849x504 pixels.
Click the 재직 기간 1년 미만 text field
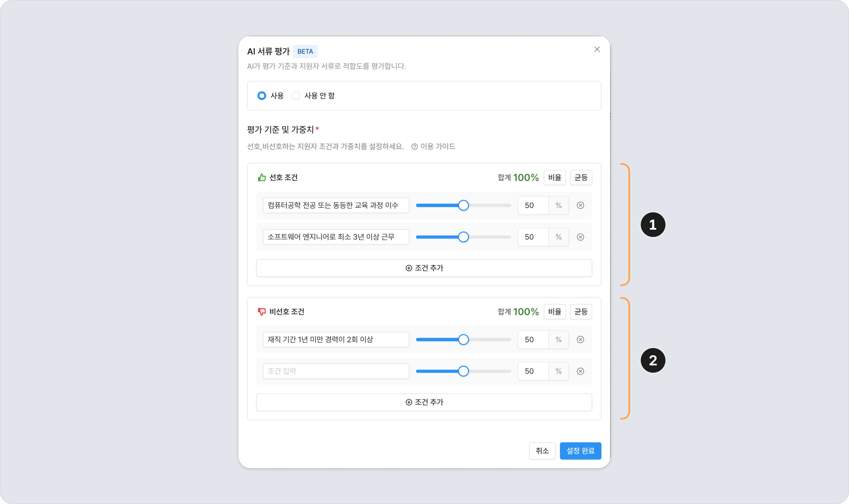(336, 340)
